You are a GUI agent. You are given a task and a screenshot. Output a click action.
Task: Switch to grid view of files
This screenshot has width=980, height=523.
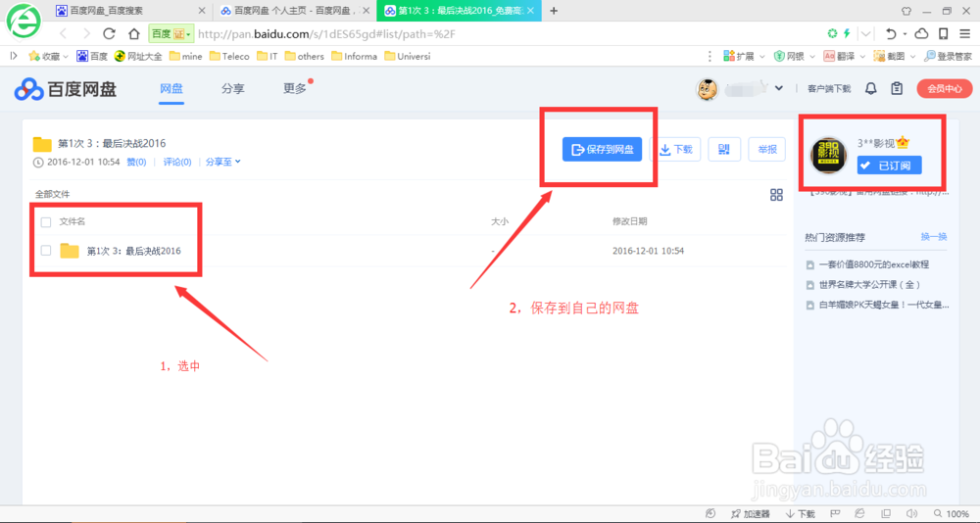click(776, 195)
